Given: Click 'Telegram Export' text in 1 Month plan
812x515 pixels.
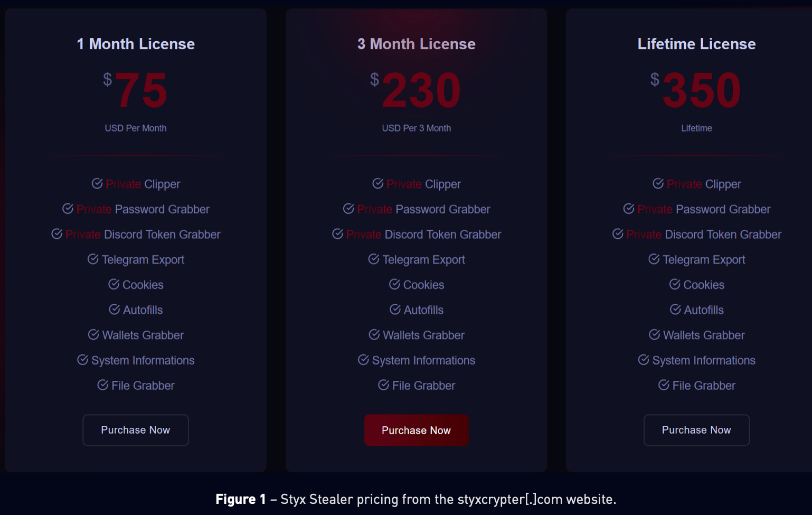Looking at the screenshot, I should [143, 260].
